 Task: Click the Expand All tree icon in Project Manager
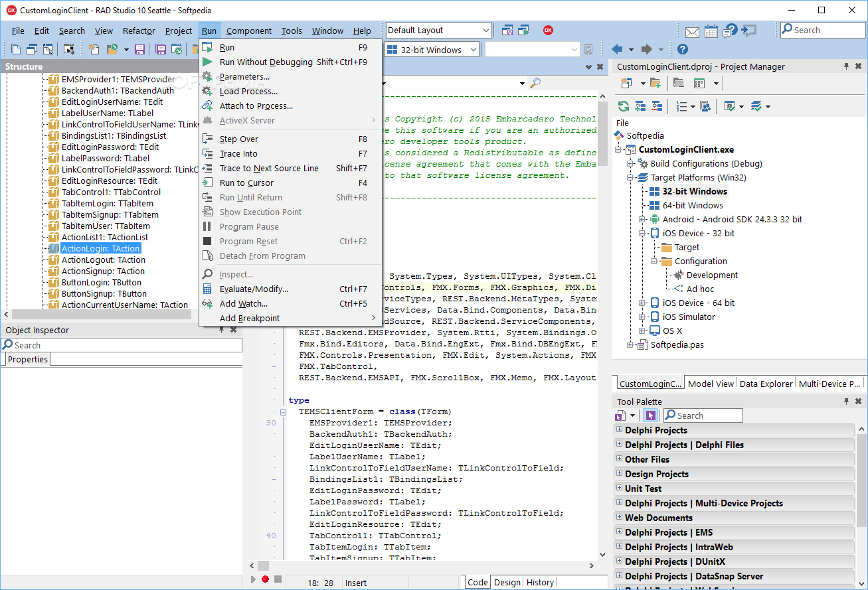pyautogui.click(x=640, y=106)
